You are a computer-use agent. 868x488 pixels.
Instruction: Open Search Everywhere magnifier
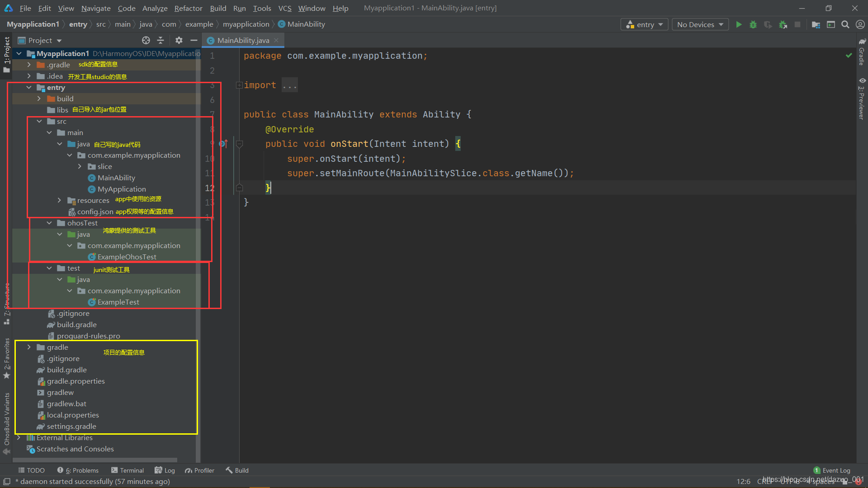[845, 24]
